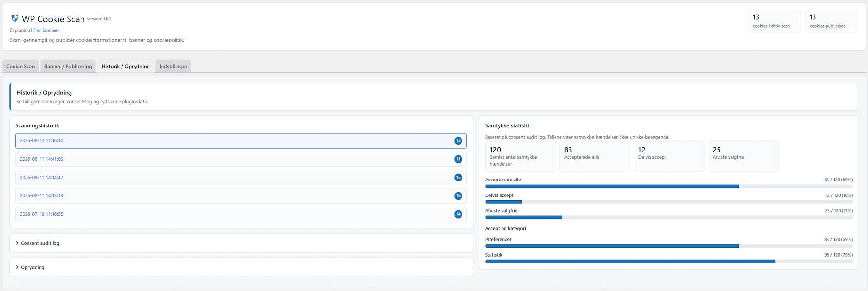Click the "Samtykke statistik" heading
Image resolution: width=868 pixels, height=291 pixels.
pos(507,125)
